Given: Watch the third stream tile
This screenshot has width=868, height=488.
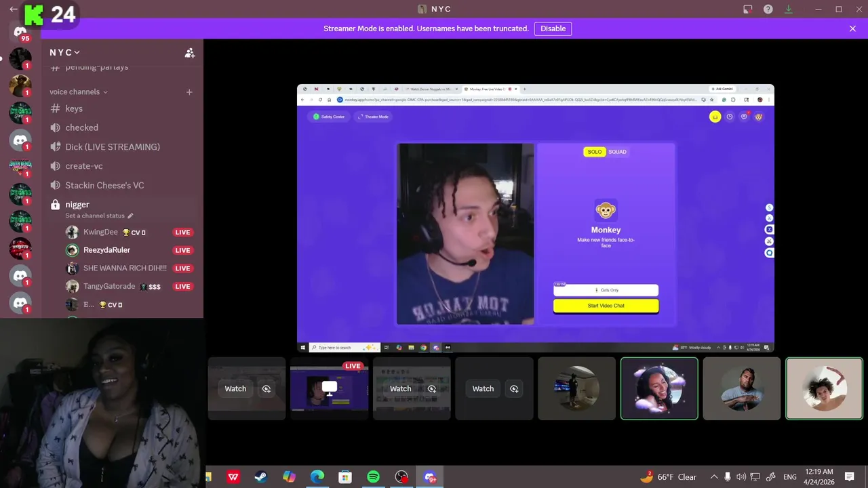Looking at the screenshot, I should pyautogui.click(x=400, y=389).
